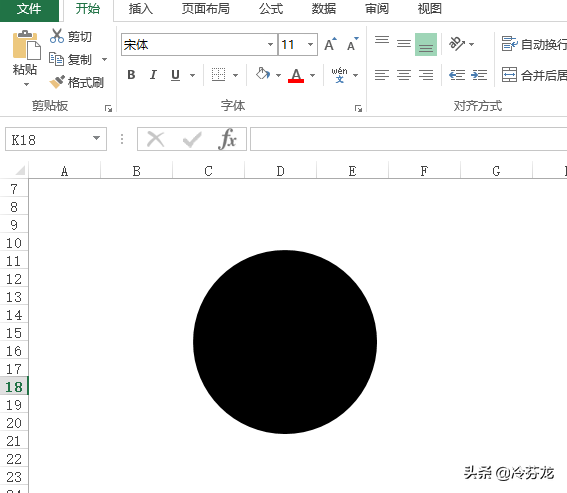Apply fill color paint bucket
567x493 pixels.
point(263,75)
